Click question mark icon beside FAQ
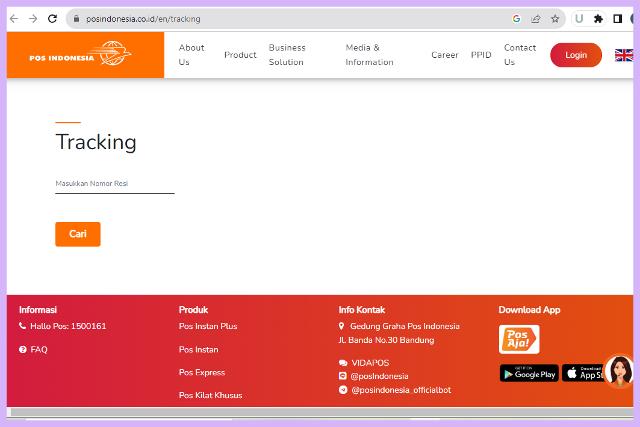This screenshot has width=640, height=427. coord(22,349)
